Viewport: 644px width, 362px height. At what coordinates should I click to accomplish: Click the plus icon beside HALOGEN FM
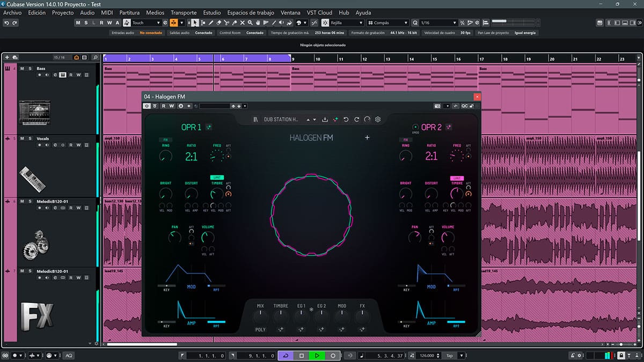tap(367, 138)
